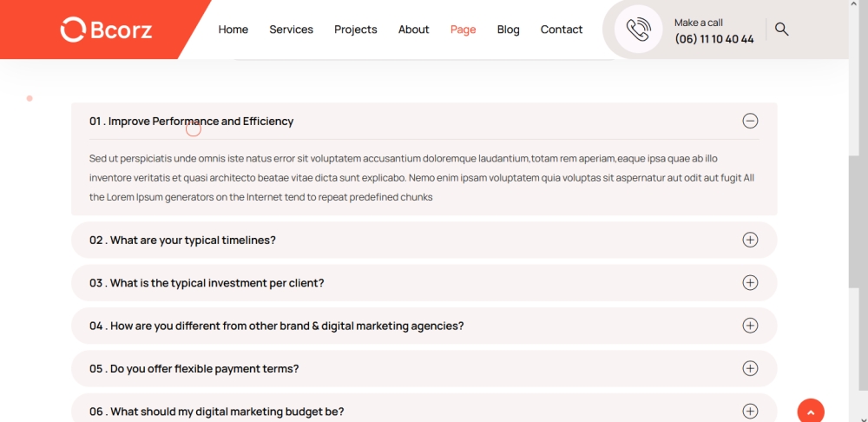Click the 'Sed ut perspiciatis' answer paragraph
This screenshot has width=868, height=422.
(x=424, y=178)
